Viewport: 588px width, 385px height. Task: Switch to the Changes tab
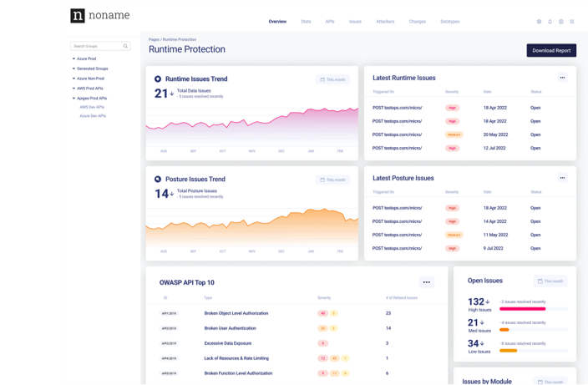tap(418, 22)
